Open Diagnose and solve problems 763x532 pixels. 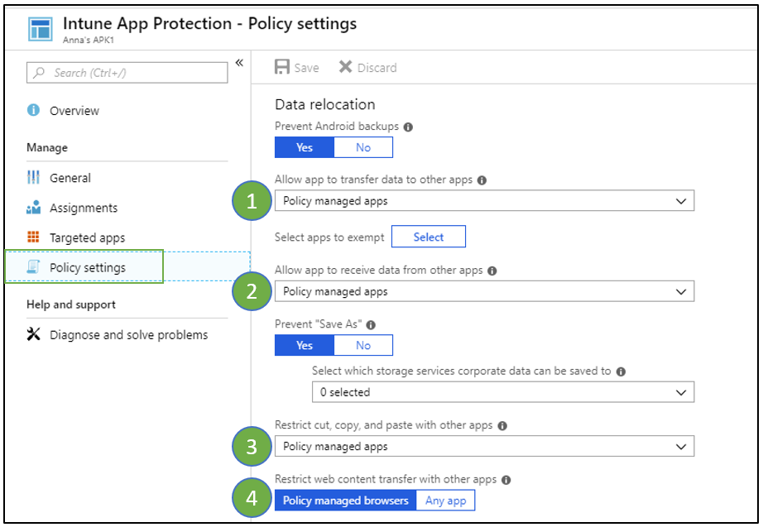click(x=128, y=335)
